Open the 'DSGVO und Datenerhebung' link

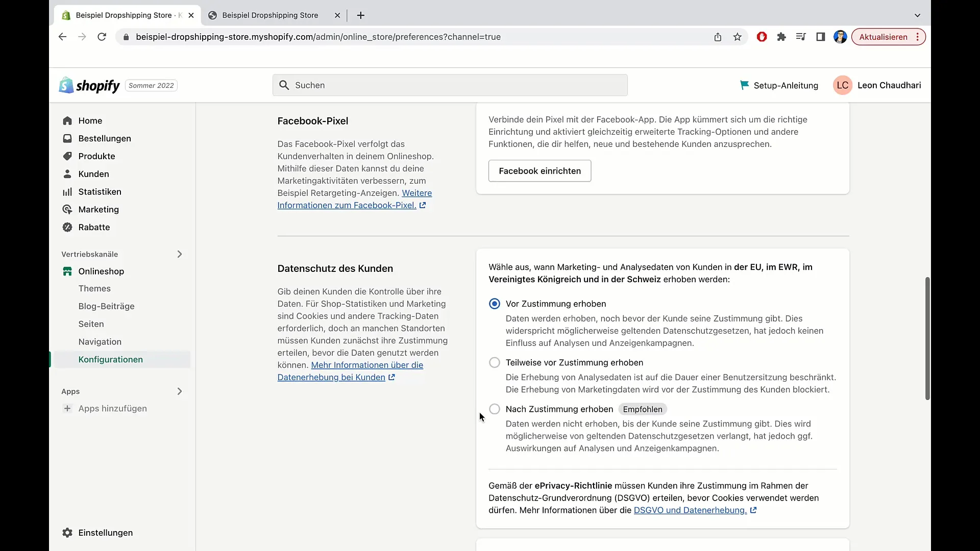690,510
